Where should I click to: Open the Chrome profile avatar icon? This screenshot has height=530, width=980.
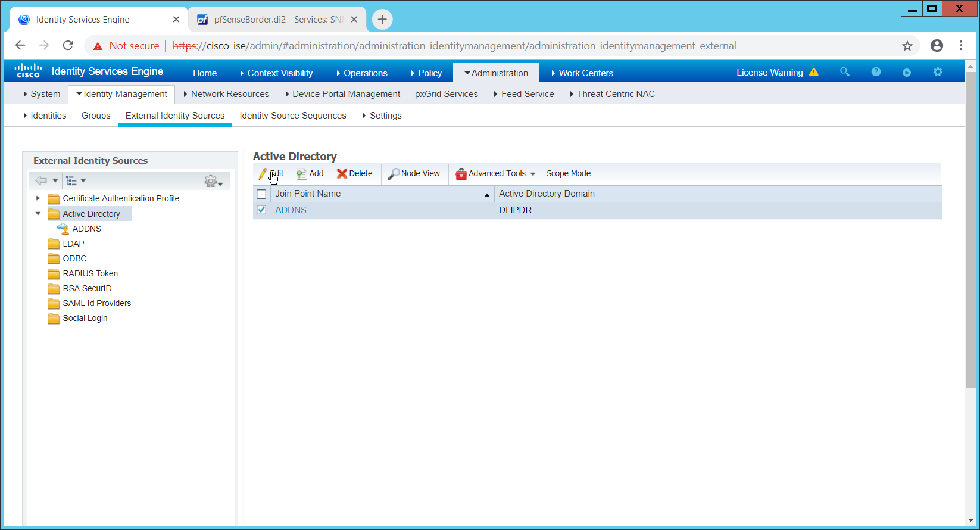[937, 45]
